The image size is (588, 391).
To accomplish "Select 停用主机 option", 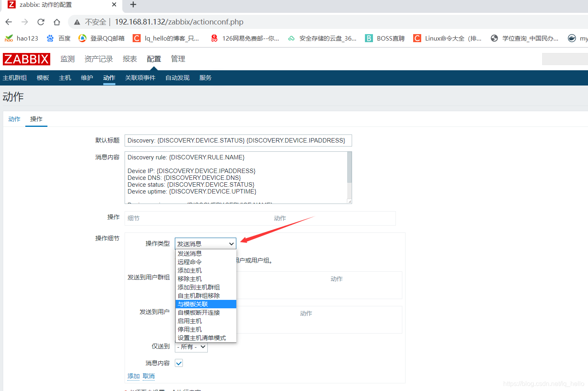I will click(x=206, y=329).
